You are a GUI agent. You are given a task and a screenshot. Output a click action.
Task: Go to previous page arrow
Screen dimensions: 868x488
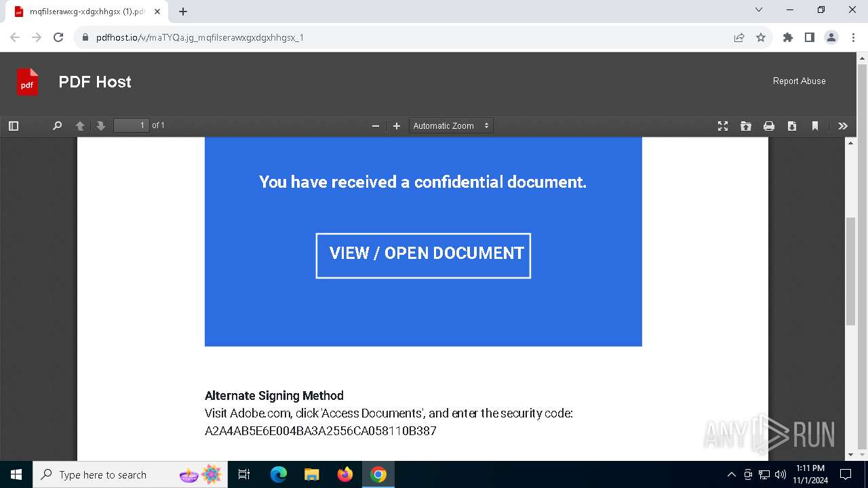coord(80,126)
